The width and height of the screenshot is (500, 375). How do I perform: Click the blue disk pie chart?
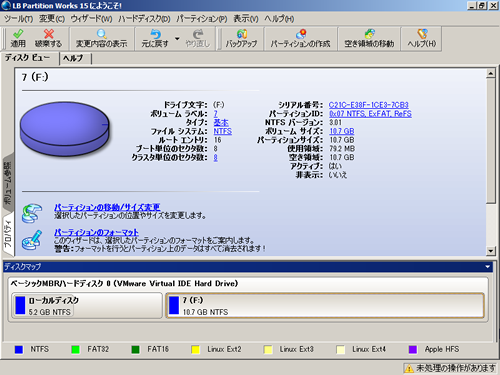tap(65, 129)
